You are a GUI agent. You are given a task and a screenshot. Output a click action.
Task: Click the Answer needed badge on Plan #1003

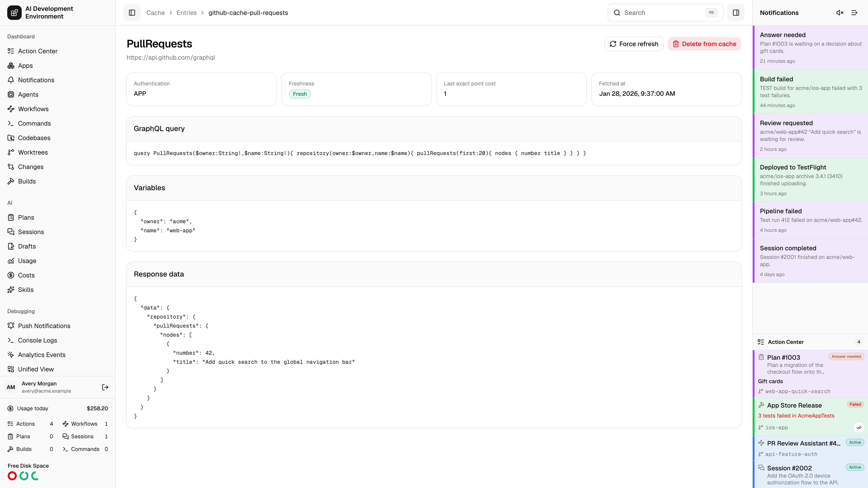coord(846,356)
